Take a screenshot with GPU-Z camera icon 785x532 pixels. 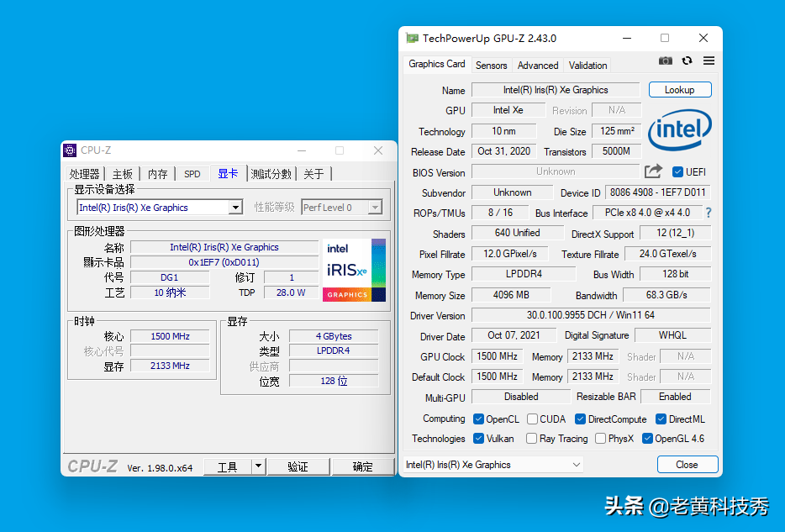click(x=666, y=61)
